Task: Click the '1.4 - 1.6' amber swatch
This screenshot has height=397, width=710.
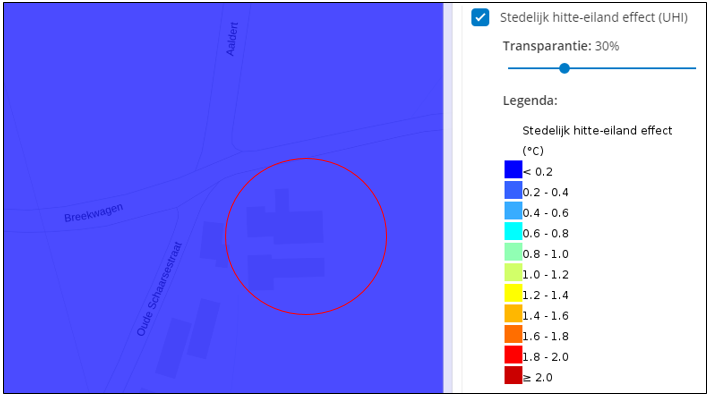Action: pyautogui.click(x=513, y=314)
